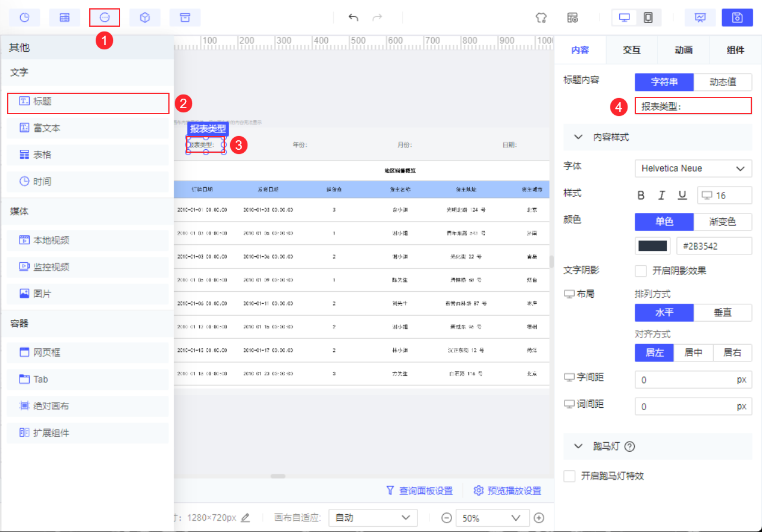
Task: Collapse the 跑马灯 marquee section
Action: coord(578,446)
